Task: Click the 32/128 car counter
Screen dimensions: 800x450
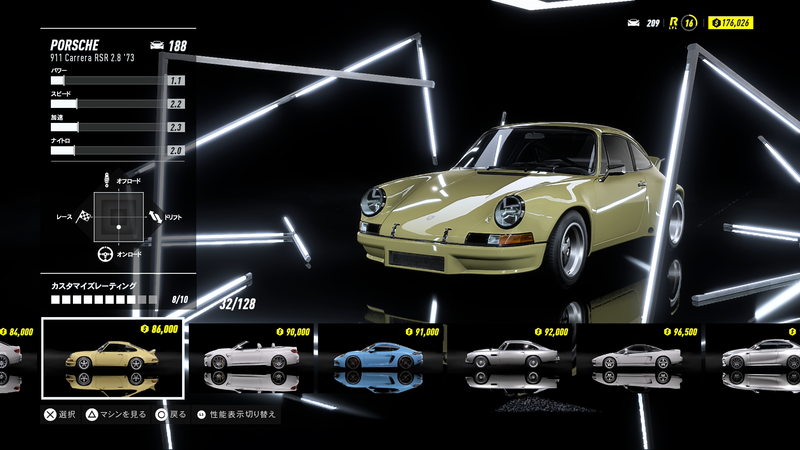Action: (238, 304)
